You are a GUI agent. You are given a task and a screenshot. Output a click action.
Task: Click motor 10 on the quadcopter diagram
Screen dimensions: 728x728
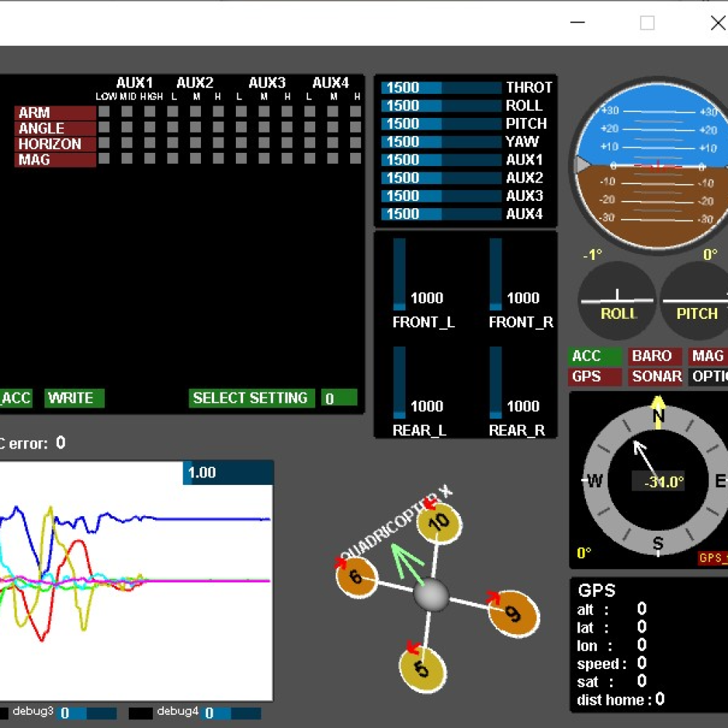[x=439, y=522]
